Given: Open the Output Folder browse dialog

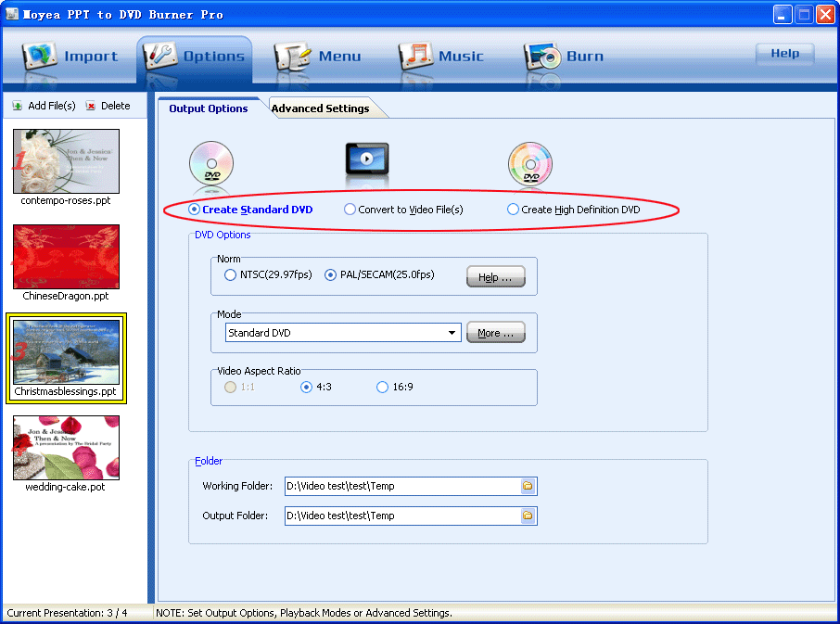Looking at the screenshot, I should point(528,516).
